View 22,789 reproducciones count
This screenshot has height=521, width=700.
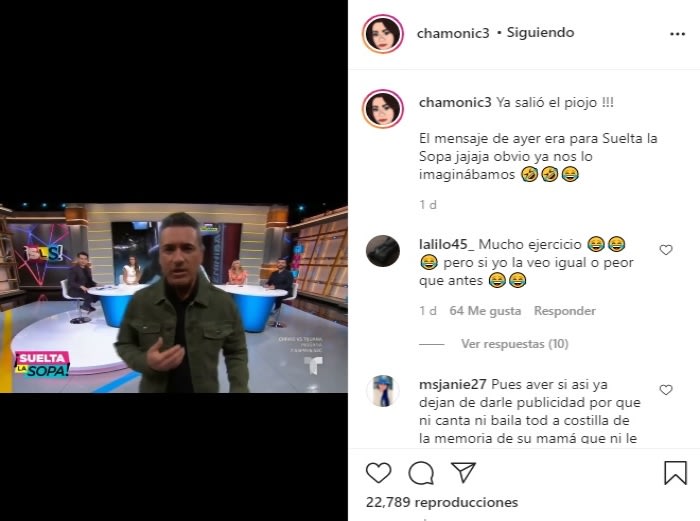pos(442,502)
